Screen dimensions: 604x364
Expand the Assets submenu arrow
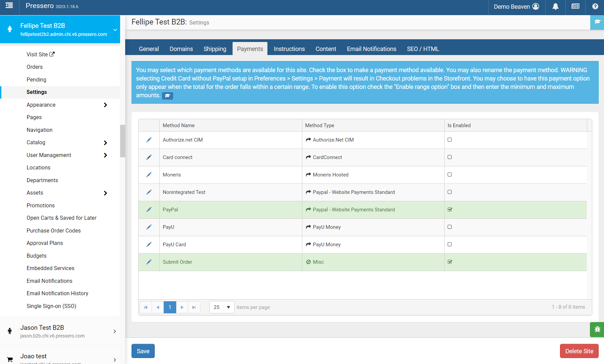105,193
